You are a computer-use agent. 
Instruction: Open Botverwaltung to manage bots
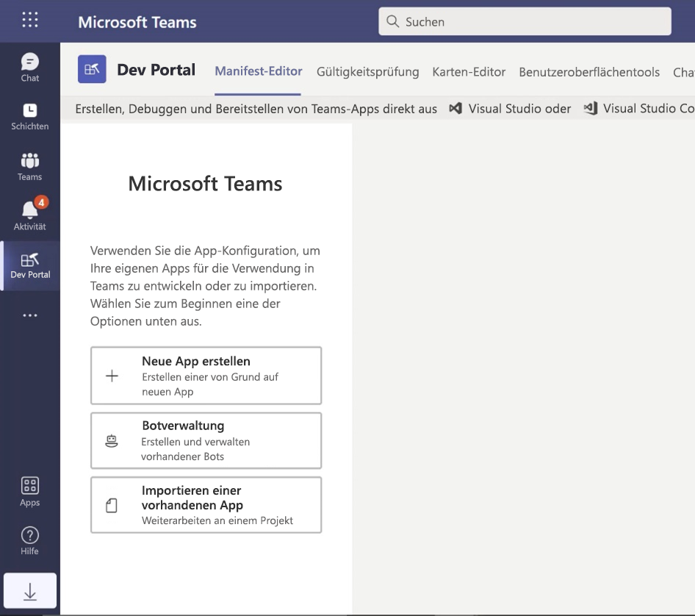[206, 440]
